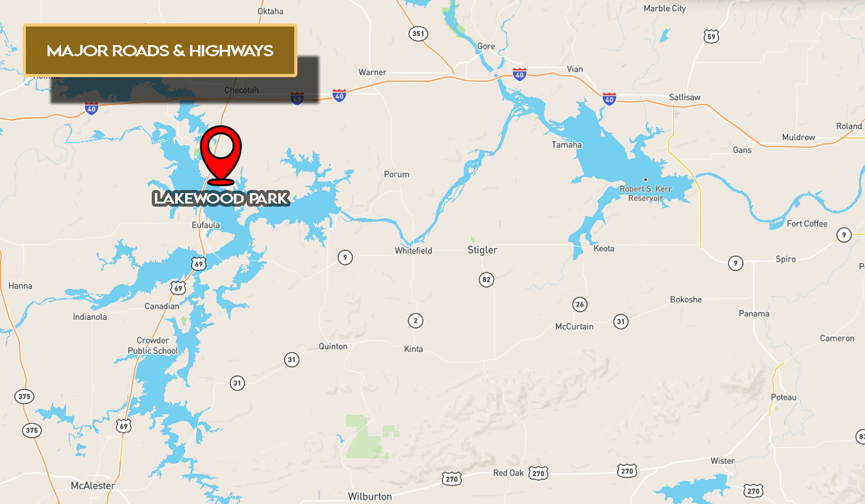
Task: Click the US 270 shield near Red Oak
Action: click(539, 473)
